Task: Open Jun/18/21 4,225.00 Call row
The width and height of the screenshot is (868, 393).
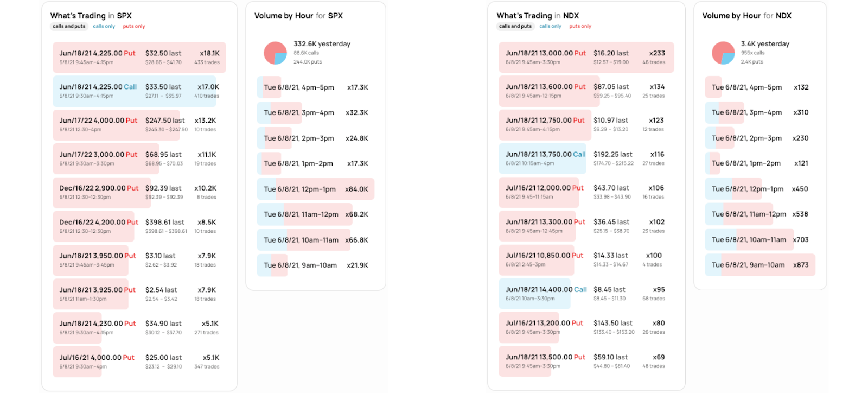Action: click(139, 91)
